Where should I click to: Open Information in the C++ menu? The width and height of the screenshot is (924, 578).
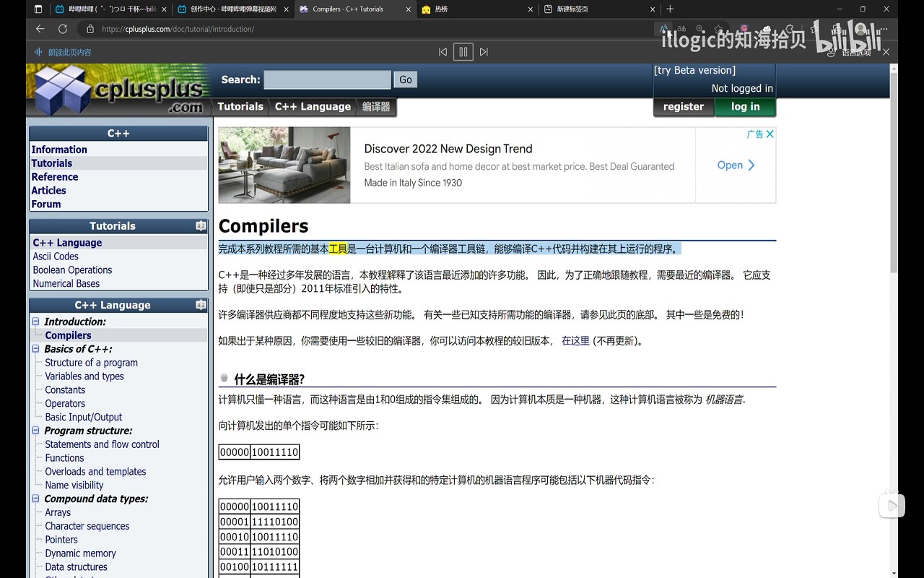tap(59, 150)
